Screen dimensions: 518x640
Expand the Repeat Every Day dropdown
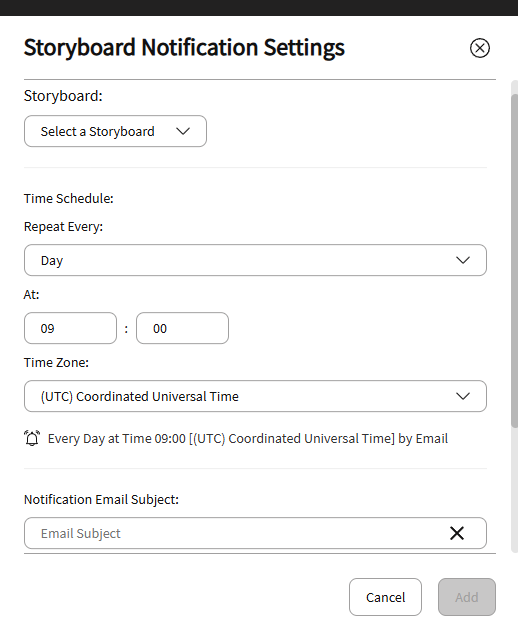pyautogui.click(x=256, y=260)
